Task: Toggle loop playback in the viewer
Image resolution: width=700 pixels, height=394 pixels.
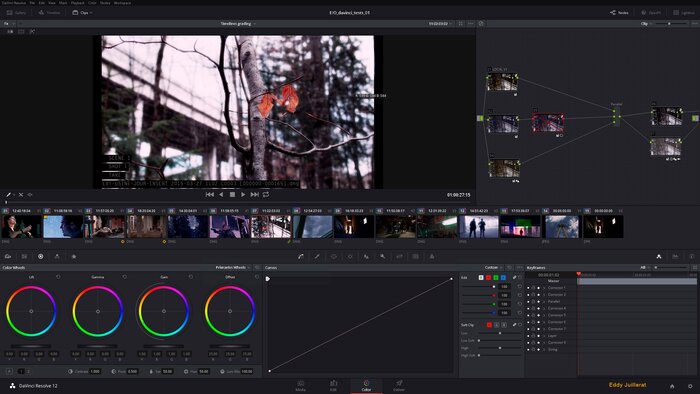Action: (x=266, y=195)
